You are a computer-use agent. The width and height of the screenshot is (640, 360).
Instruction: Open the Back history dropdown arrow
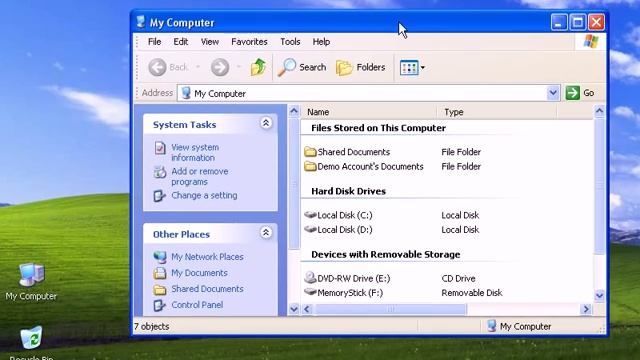point(198,67)
